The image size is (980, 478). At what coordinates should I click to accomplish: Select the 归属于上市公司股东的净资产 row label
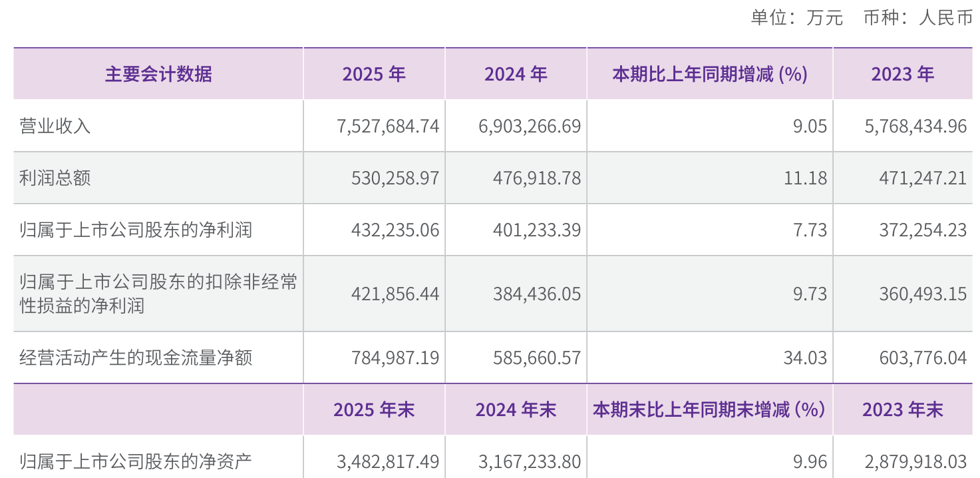pos(136,461)
